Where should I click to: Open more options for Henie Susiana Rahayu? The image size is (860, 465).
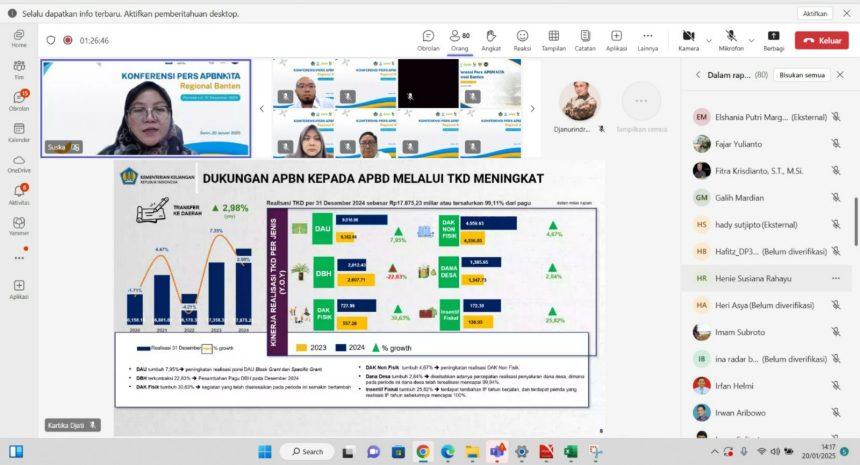(835, 278)
